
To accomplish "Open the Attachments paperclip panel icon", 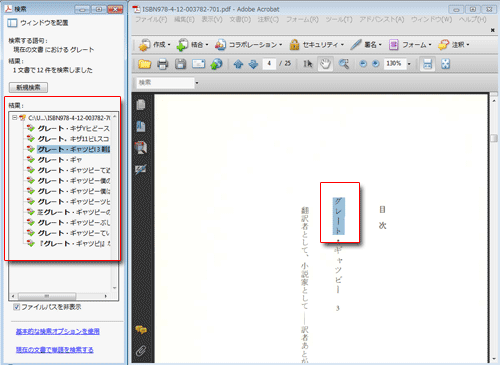I will (x=141, y=351).
